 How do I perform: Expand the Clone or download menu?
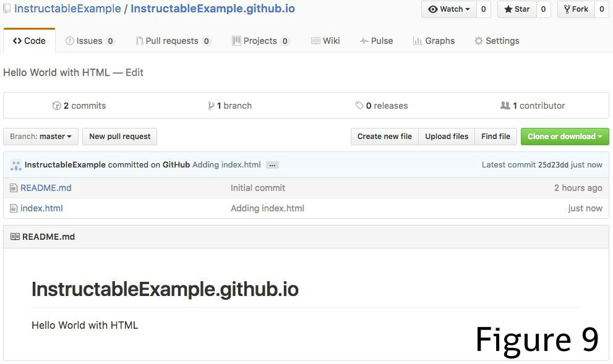[x=564, y=137]
